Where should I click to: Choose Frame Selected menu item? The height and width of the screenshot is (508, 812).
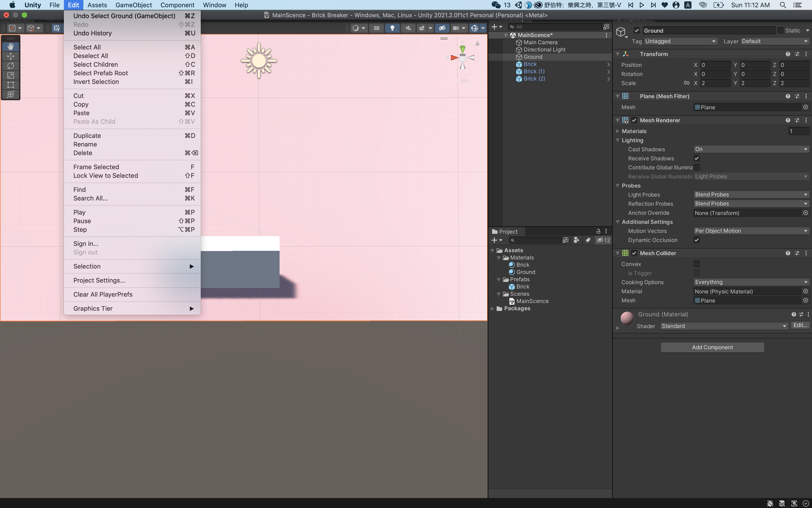[132, 167]
